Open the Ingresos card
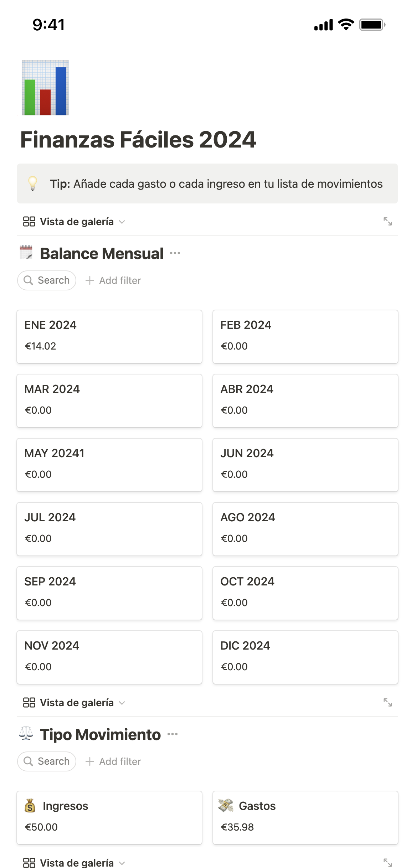401x868 pixels. (109, 818)
